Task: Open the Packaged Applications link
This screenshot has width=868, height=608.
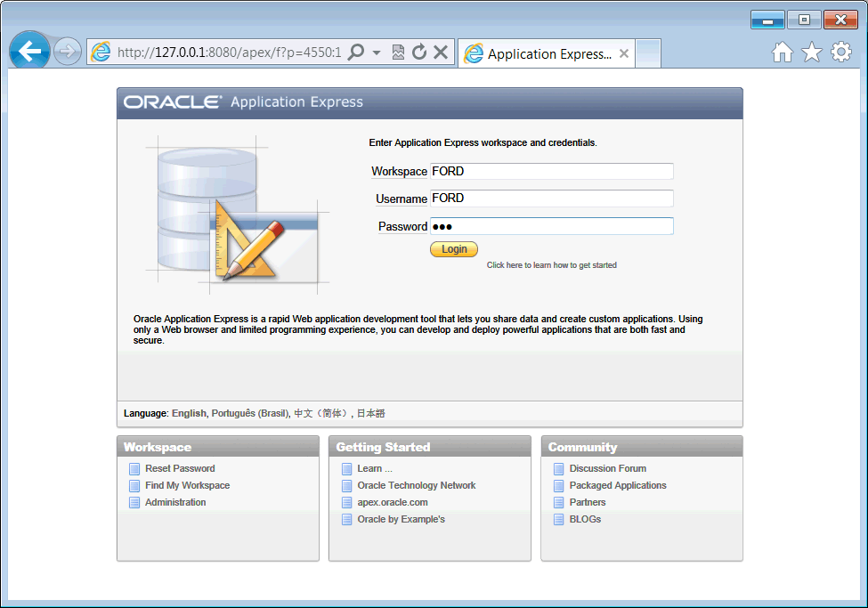Action: (618, 486)
